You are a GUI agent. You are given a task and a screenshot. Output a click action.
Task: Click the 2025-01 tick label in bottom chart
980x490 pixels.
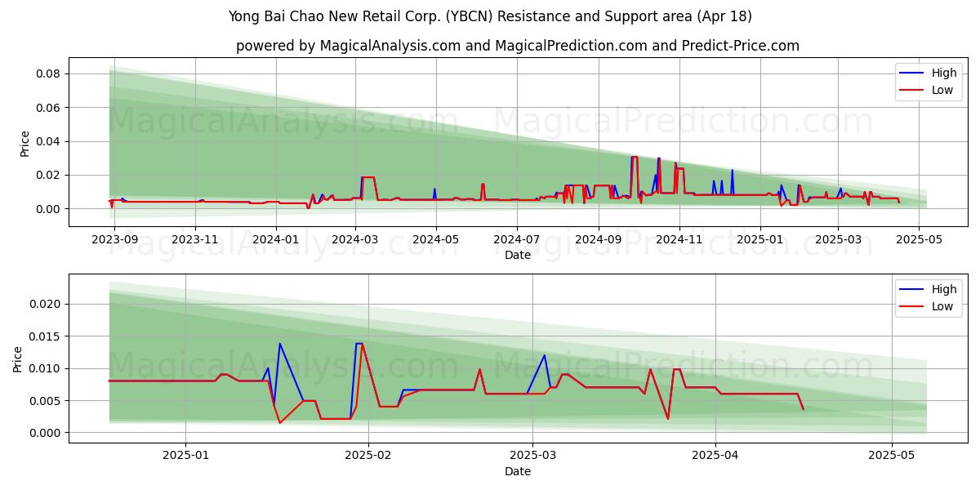[x=186, y=456]
